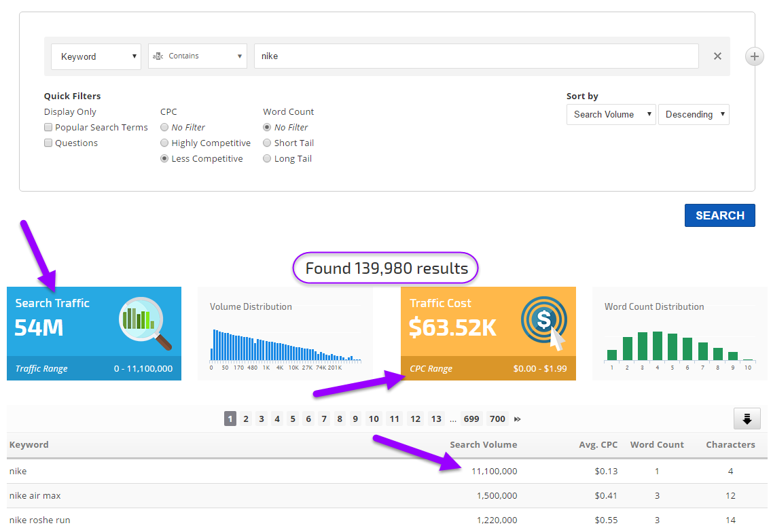The width and height of the screenshot is (771, 532).
Task: Check the Questions checkbox
Action: (x=48, y=143)
